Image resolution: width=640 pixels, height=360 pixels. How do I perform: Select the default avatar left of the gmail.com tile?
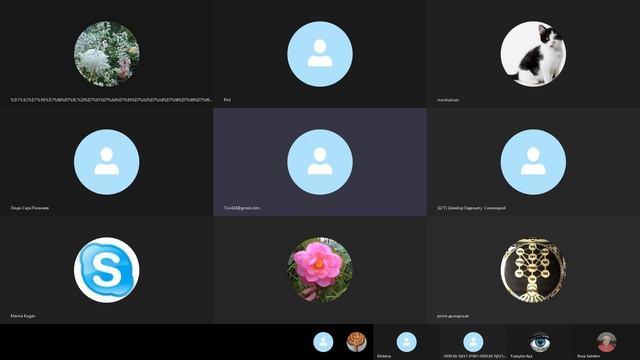click(107, 162)
